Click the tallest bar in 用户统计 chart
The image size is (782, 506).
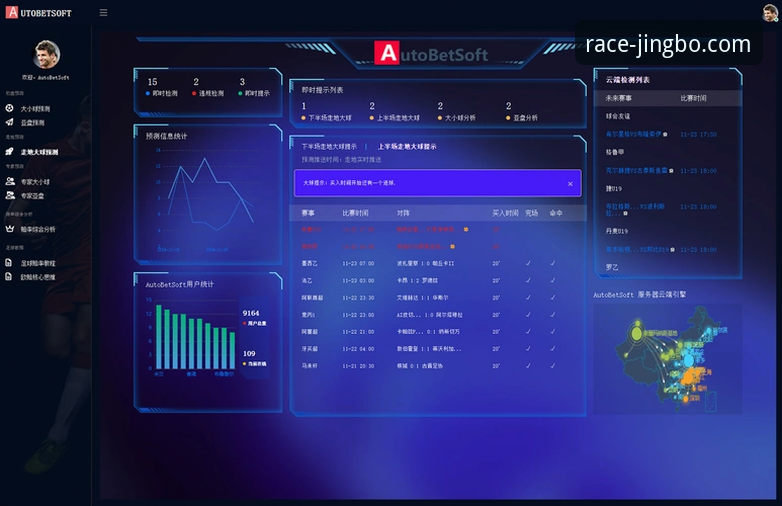pos(159,337)
